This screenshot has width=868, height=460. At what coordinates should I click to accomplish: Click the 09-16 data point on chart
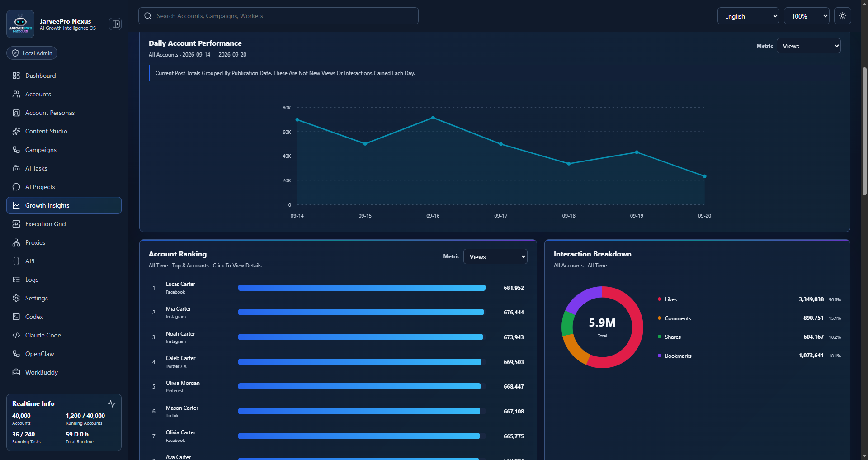433,118
